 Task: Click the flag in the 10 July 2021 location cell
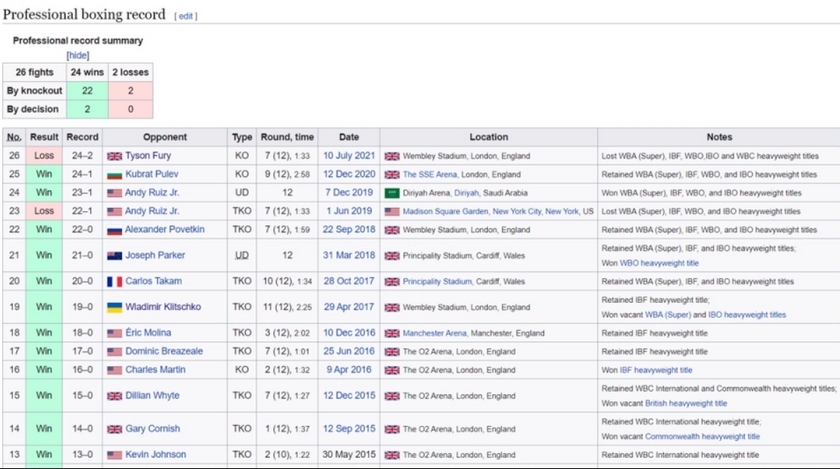pos(392,156)
